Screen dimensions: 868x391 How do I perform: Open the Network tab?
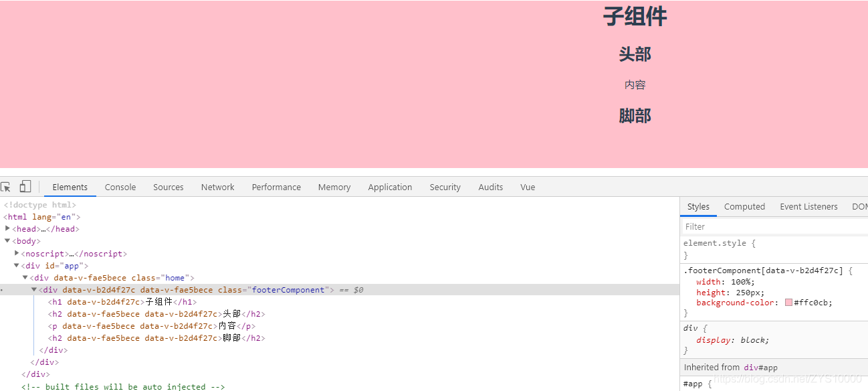(x=218, y=187)
